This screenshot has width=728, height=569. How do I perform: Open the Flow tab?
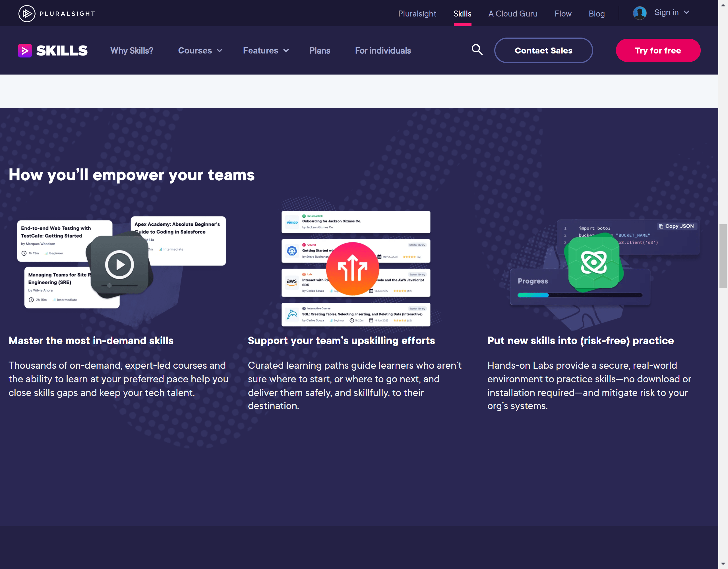click(x=563, y=14)
